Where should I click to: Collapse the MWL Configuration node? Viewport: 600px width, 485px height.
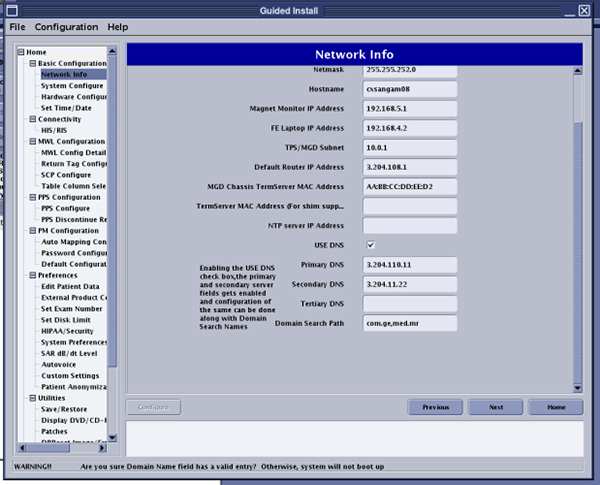(31, 141)
